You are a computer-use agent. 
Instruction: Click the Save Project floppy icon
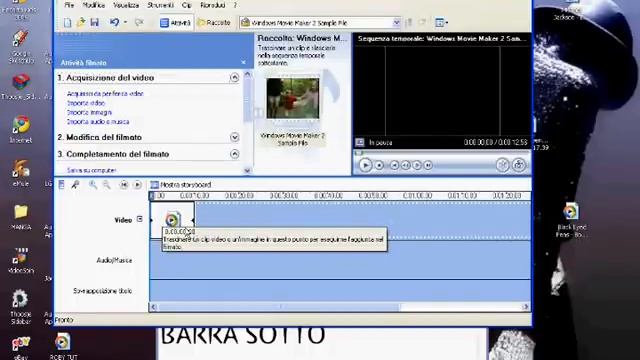coord(95,22)
